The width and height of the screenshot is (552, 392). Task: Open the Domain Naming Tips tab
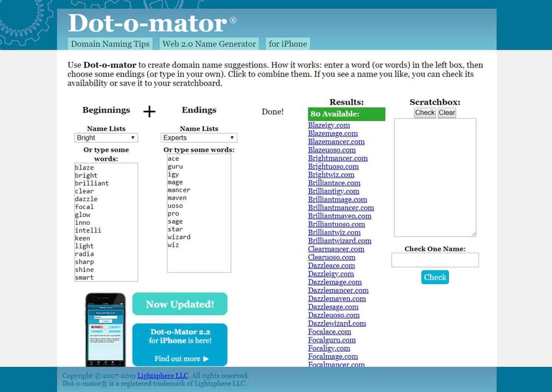(110, 44)
